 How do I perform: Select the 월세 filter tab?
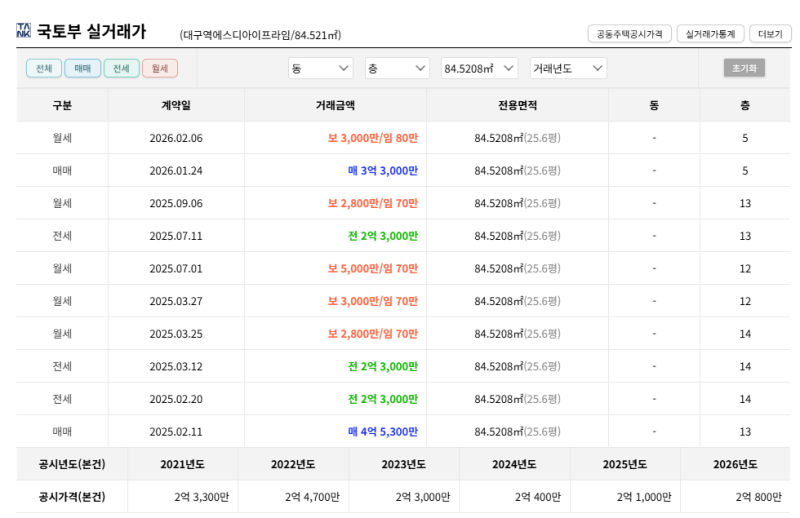pyautogui.click(x=160, y=68)
